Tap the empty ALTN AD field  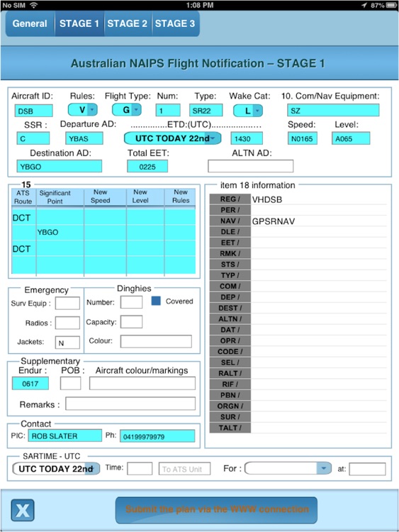point(250,166)
